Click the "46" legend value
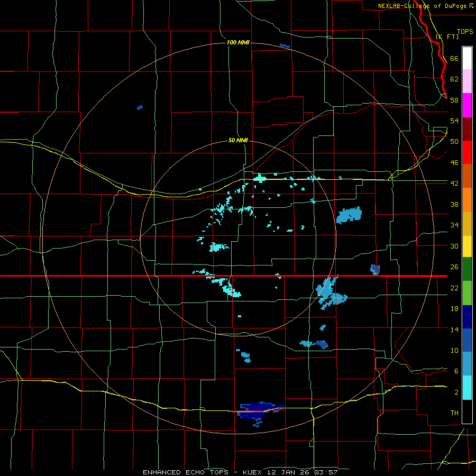The image size is (476, 476). (x=454, y=163)
